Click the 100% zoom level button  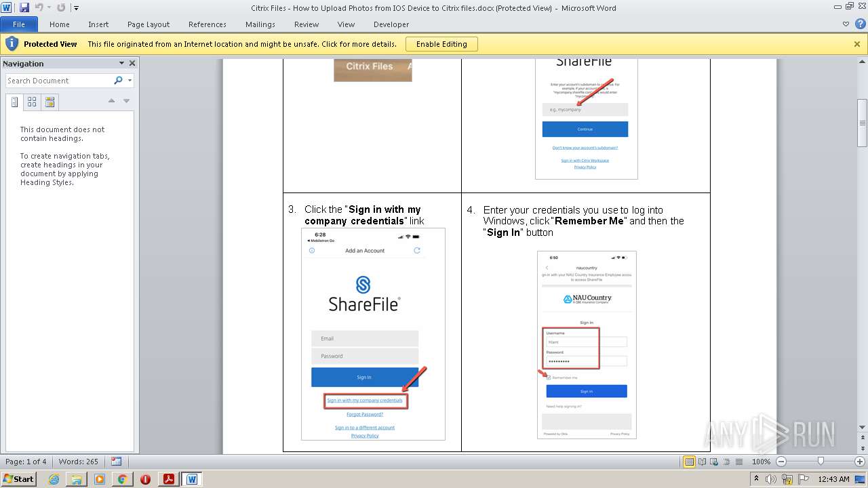tap(761, 462)
